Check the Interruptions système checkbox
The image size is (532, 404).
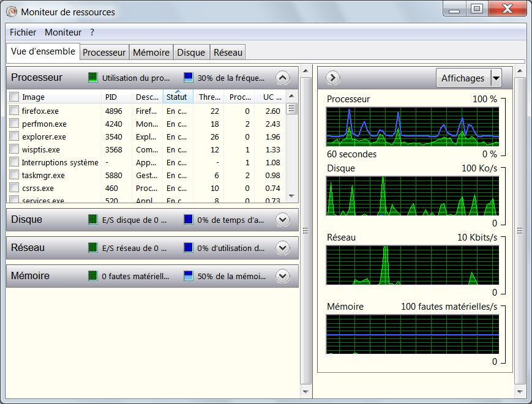(x=14, y=162)
